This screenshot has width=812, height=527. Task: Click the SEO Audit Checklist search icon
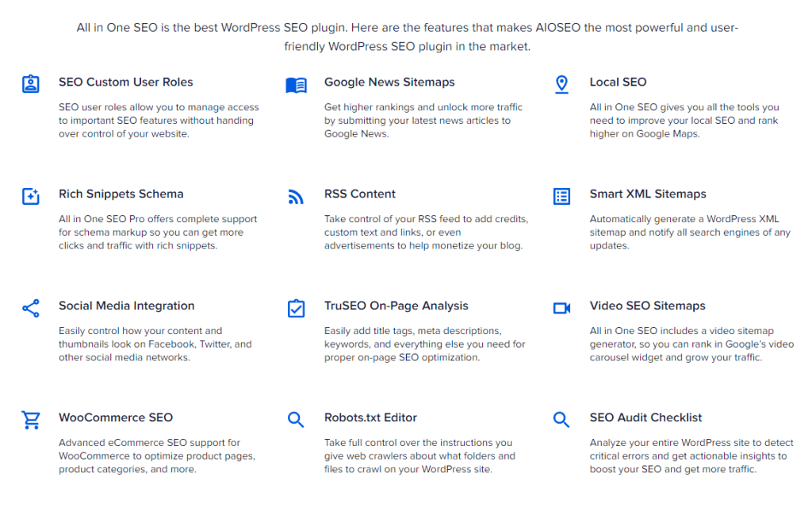click(x=562, y=418)
